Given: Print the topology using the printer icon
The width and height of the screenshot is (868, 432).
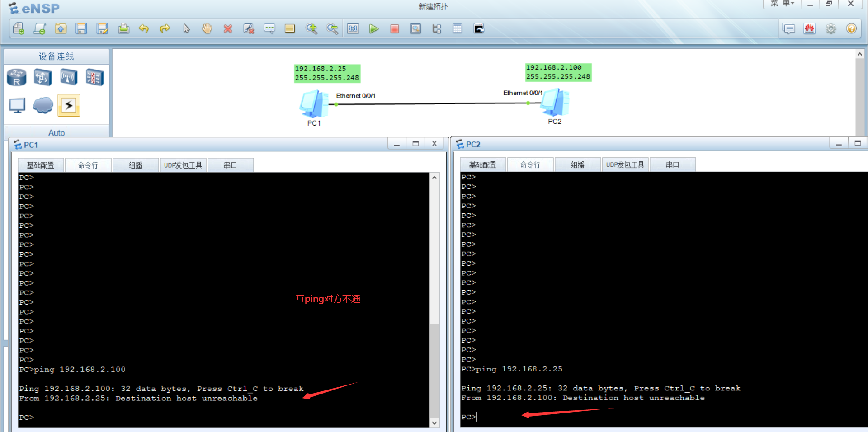Looking at the screenshot, I should [x=123, y=29].
